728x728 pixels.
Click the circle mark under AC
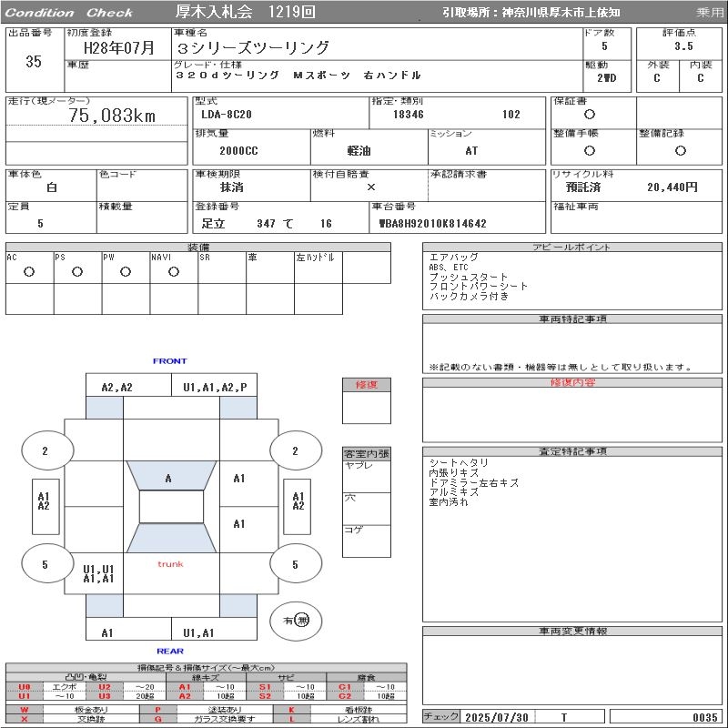tap(29, 271)
